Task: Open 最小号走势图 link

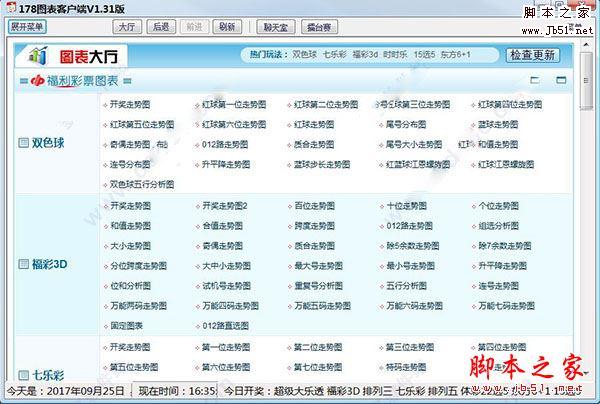Action: point(410,266)
